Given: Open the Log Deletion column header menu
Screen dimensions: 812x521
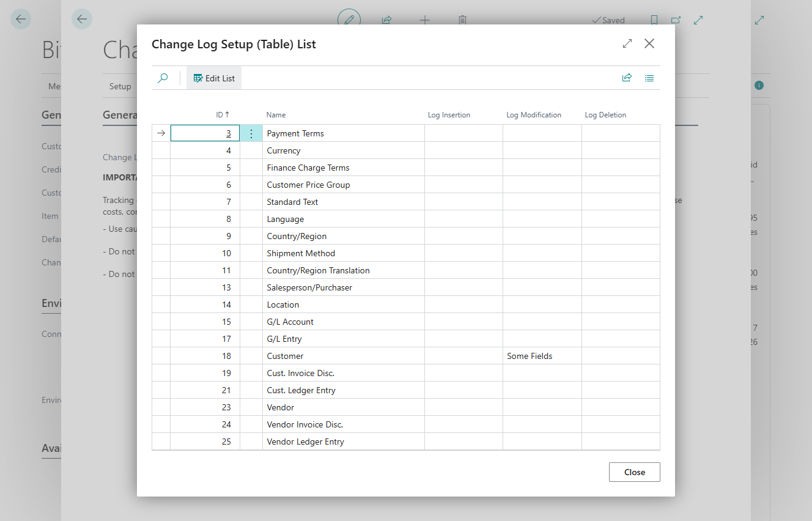Looking at the screenshot, I should tap(605, 115).
